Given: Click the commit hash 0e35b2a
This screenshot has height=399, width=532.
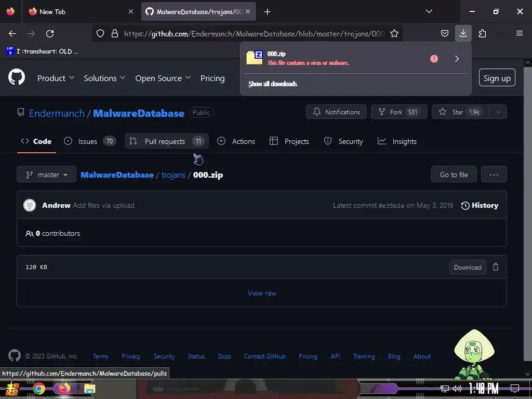Looking at the screenshot, I should (x=391, y=206).
